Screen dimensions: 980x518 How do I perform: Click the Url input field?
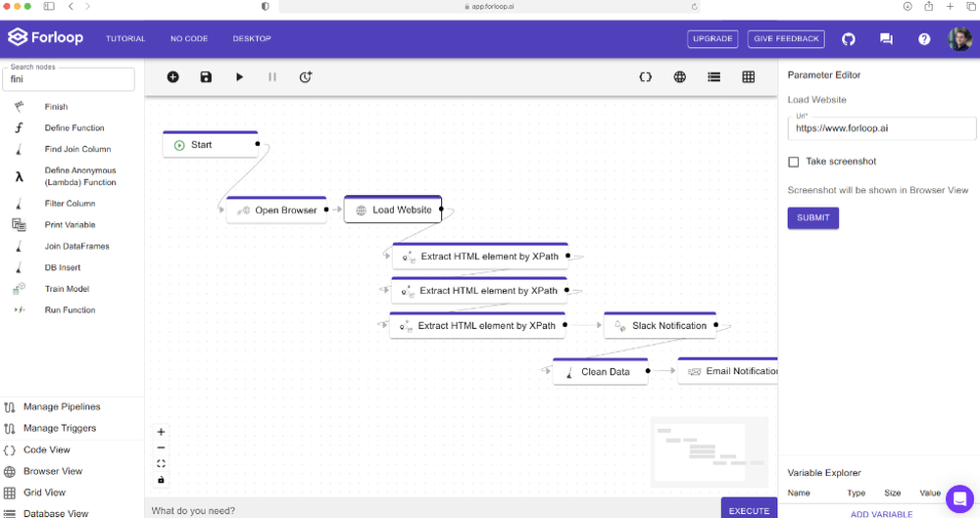(x=881, y=128)
